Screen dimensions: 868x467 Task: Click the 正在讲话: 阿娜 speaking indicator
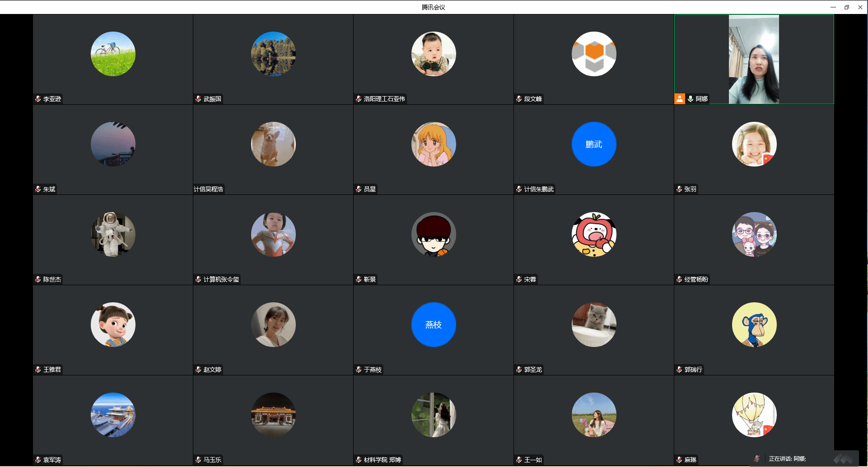[x=787, y=458]
